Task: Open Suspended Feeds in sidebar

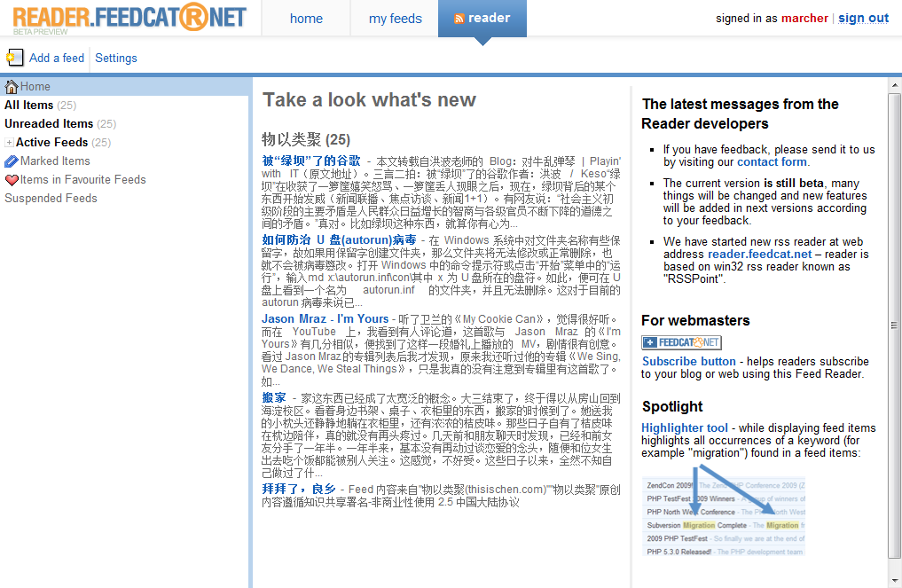Action: point(51,199)
